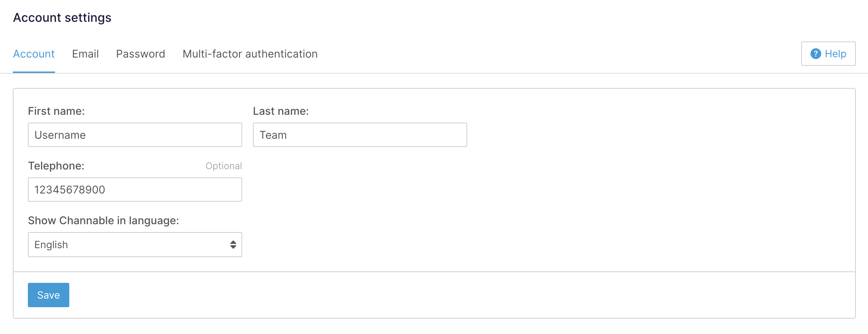868x334 pixels.
Task: Click the Show Channable in language label
Action: click(103, 220)
